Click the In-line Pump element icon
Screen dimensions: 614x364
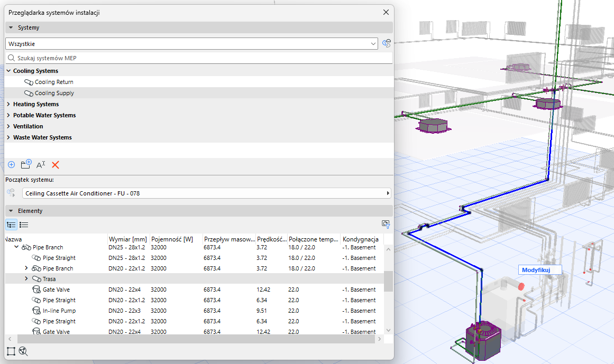pos(36,311)
